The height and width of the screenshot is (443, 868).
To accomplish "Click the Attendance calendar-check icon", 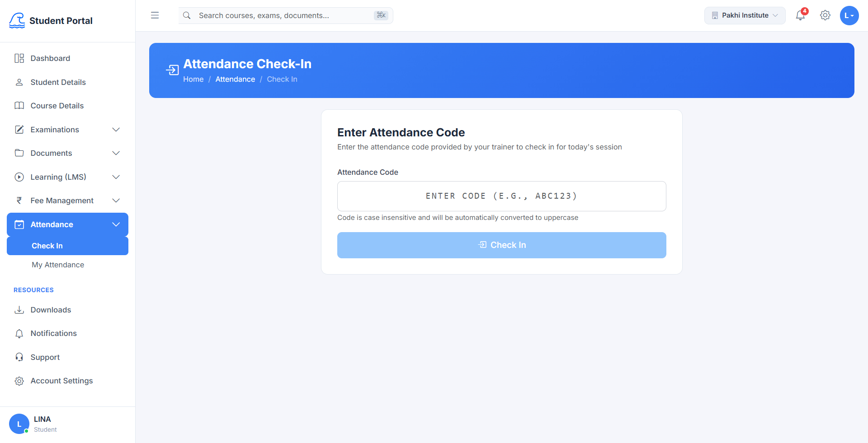I will [x=19, y=224].
